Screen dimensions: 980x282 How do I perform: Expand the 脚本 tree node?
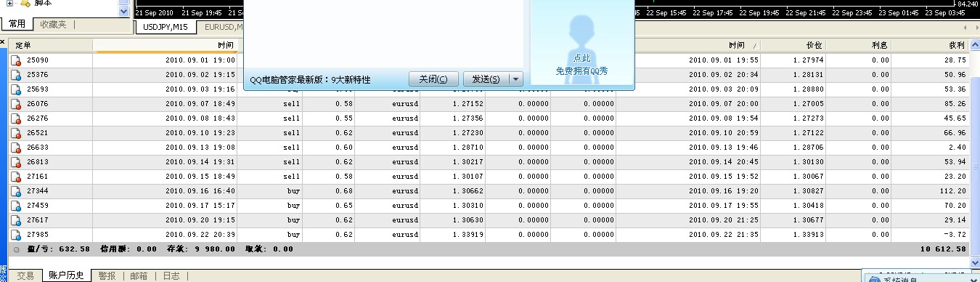pyautogui.click(x=10, y=3)
